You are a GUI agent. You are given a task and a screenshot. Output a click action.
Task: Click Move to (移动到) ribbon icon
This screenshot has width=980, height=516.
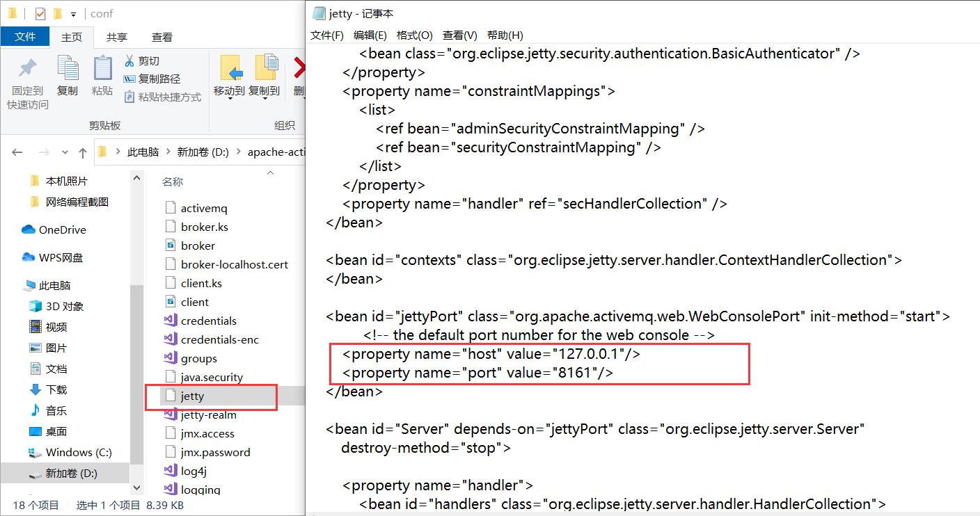click(230, 67)
